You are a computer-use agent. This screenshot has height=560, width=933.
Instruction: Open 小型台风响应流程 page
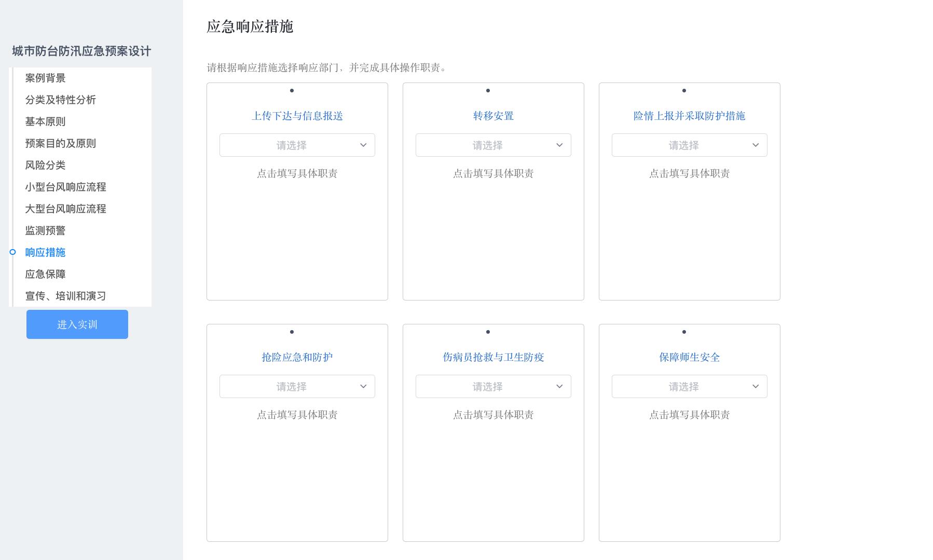coord(66,187)
